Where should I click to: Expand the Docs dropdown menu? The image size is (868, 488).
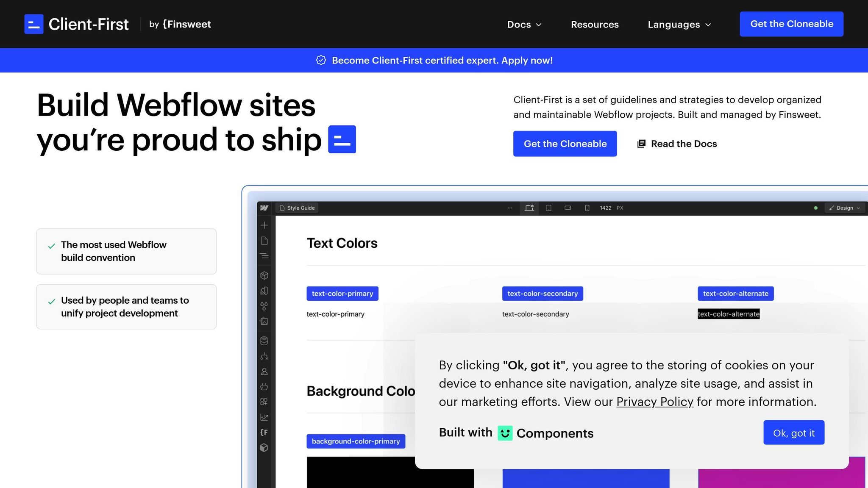pos(524,25)
